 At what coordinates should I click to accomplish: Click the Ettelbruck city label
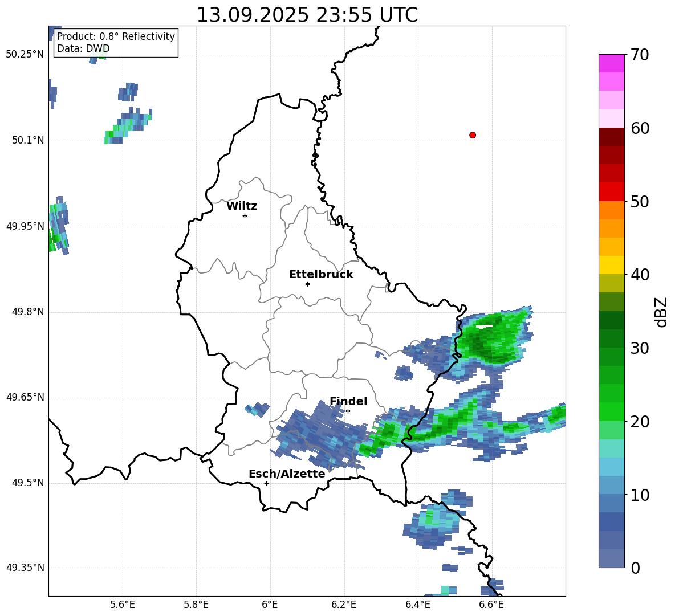pyautogui.click(x=321, y=275)
